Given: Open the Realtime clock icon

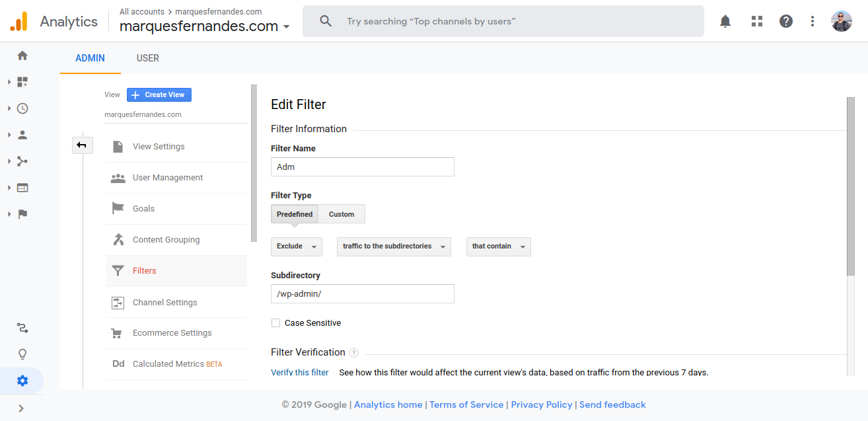Looking at the screenshot, I should tap(22, 108).
